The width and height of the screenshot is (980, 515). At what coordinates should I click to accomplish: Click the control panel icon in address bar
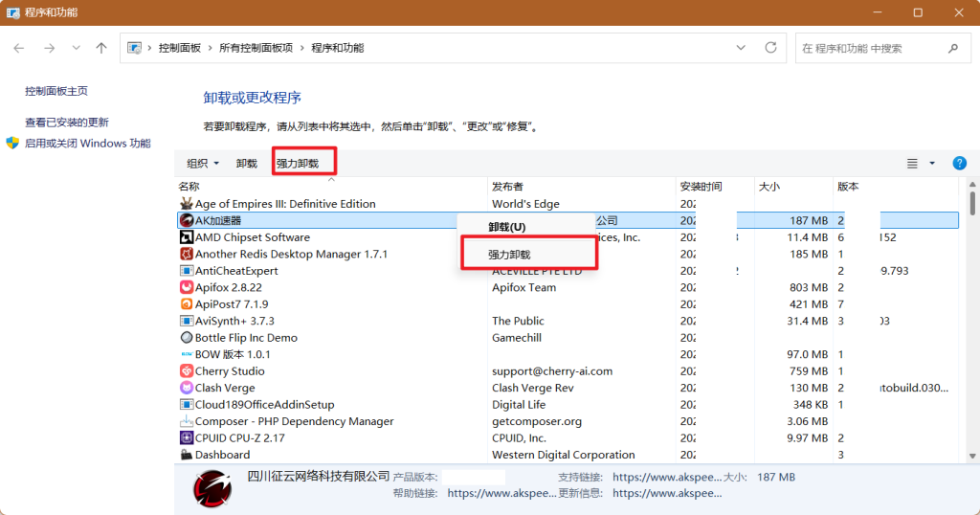click(x=134, y=48)
